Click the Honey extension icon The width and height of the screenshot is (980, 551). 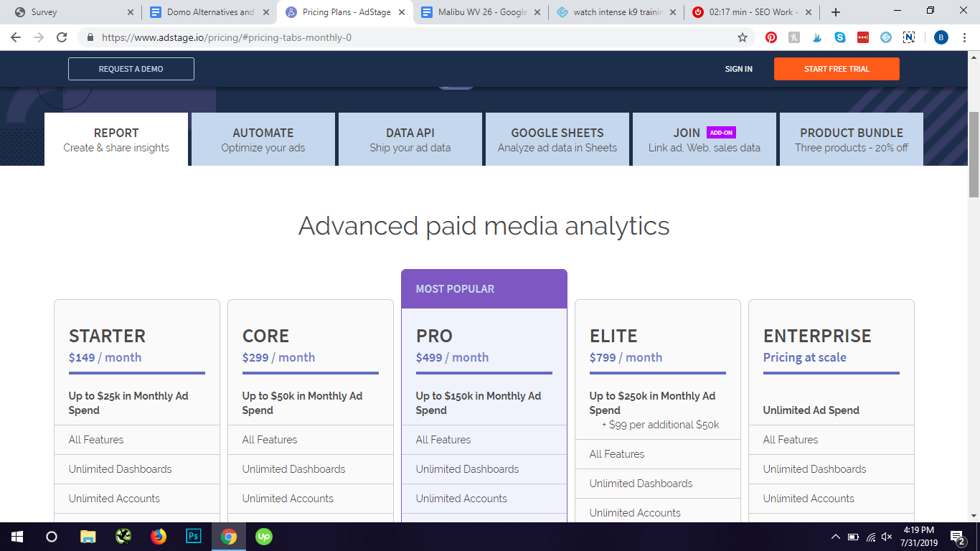pos(794,37)
